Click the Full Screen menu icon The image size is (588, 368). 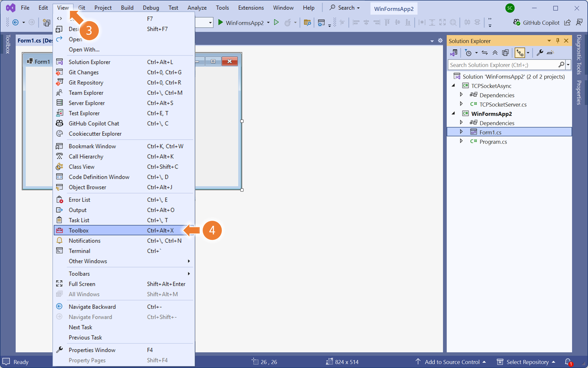click(60, 284)
